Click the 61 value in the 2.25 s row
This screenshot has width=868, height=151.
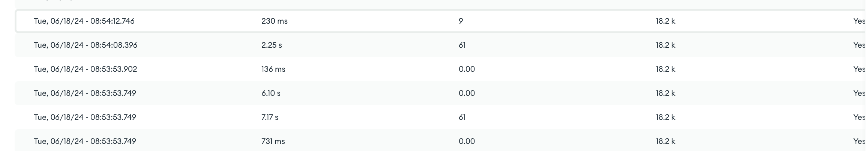coord(462,45)
